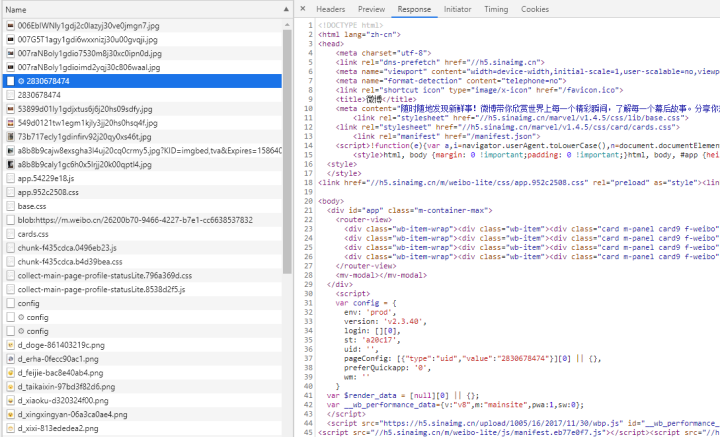Select the plain config request without gear
Image resolution: width=720 pixels, height=437 pixels.
pyautogui.click(x=142, y=303)
